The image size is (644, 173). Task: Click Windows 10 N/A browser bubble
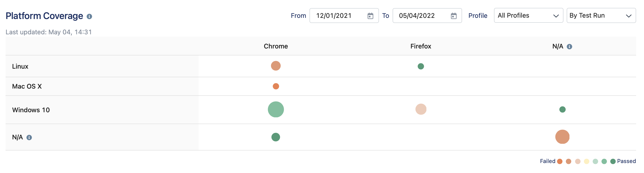tap(562, 109)
